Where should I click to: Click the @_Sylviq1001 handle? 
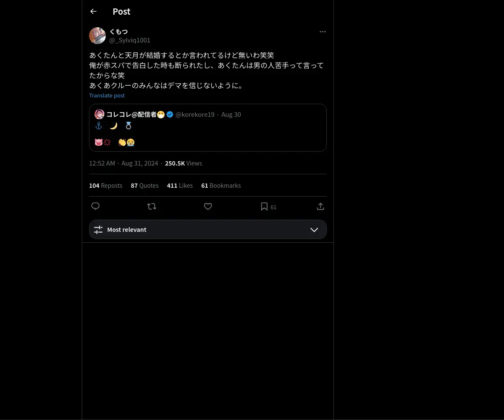130,40
